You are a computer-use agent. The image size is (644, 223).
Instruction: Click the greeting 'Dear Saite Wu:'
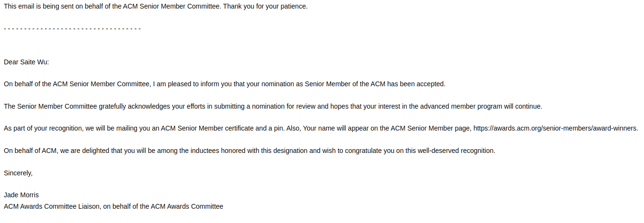26,62
